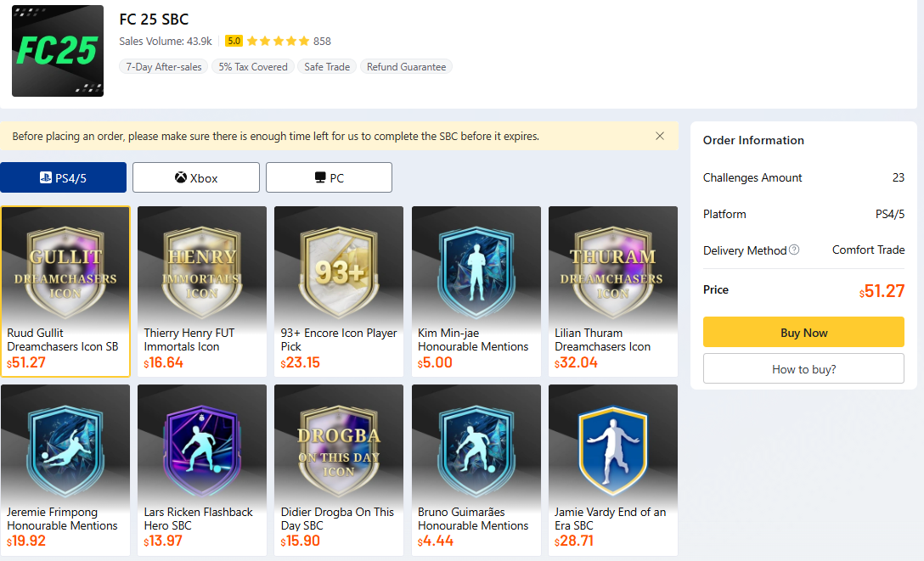
Task: Click the Platform value PS4/5 in order info
Action: (890, 214)
